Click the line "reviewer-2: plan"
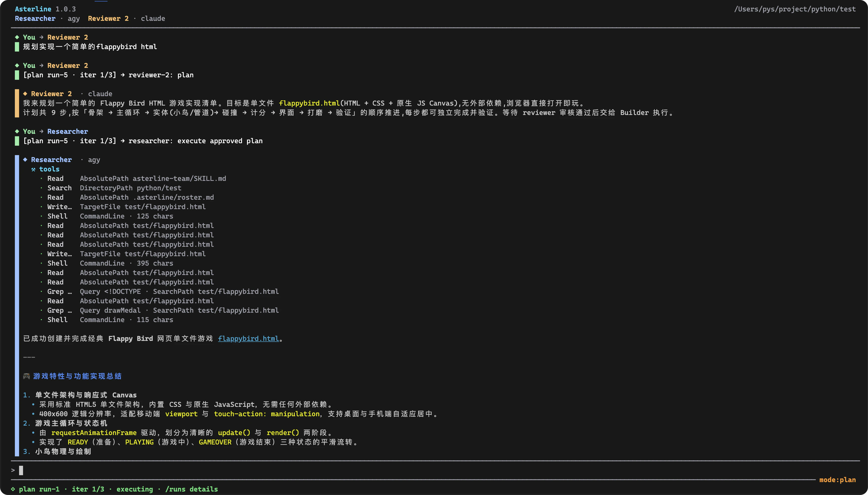The height and width of the screenshot is (495, 868). [x=161, y=75]
